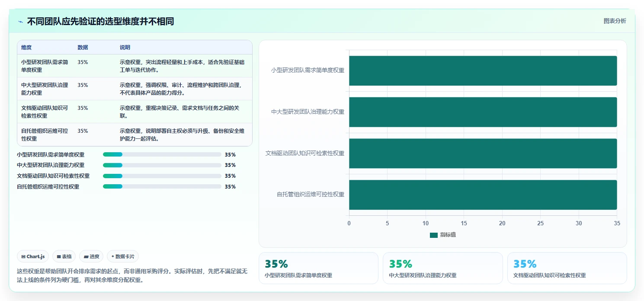Click the description starting 示意权重，突出流程轻量
The image size is (644, 301).
click(182, 66)
